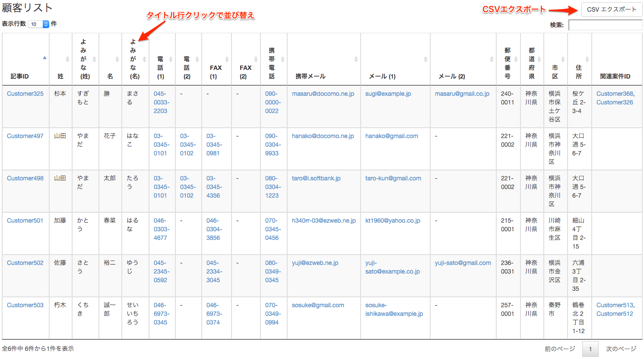The image size is (644, 359).
Task: Click the masaru@gmail.co.jp mail link
Action: point(462,94)
